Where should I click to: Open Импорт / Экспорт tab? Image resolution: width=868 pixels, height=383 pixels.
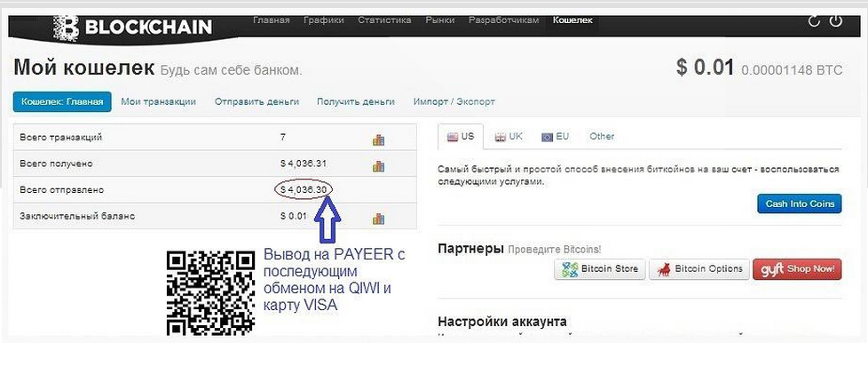(x=454, y=102)
